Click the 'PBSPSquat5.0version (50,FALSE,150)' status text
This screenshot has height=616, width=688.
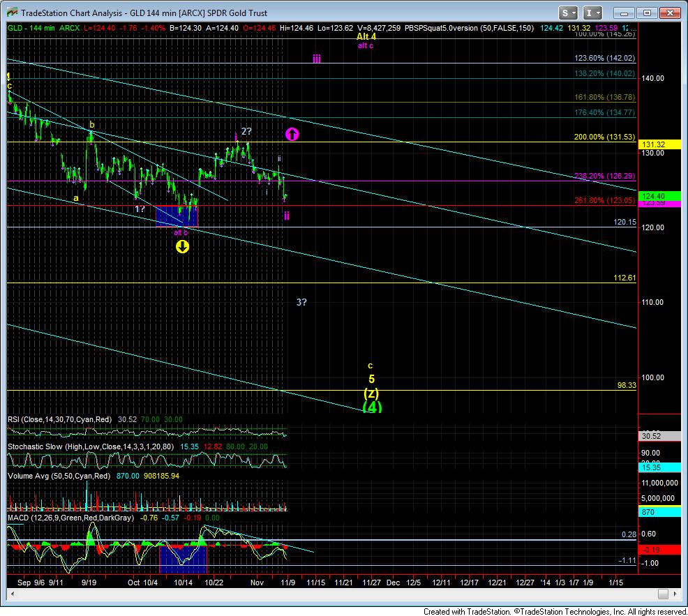point(469,28)
